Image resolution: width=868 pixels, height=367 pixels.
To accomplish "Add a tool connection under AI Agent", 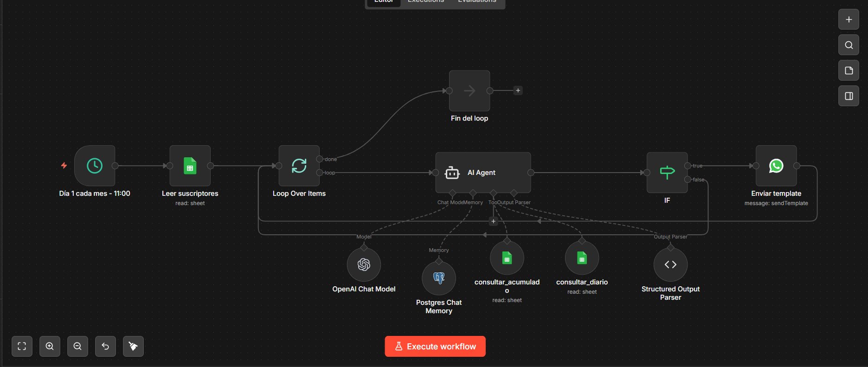I will [x=493, y=221].
